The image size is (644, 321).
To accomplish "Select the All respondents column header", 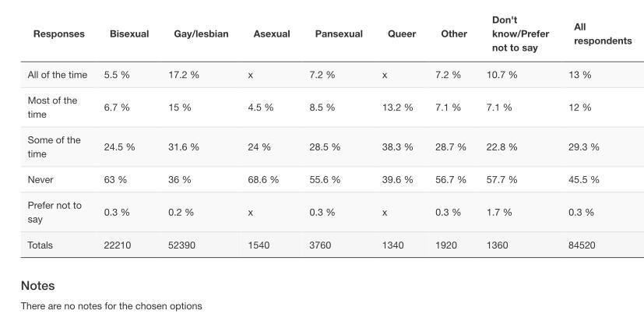I will [x=602, y=34].
